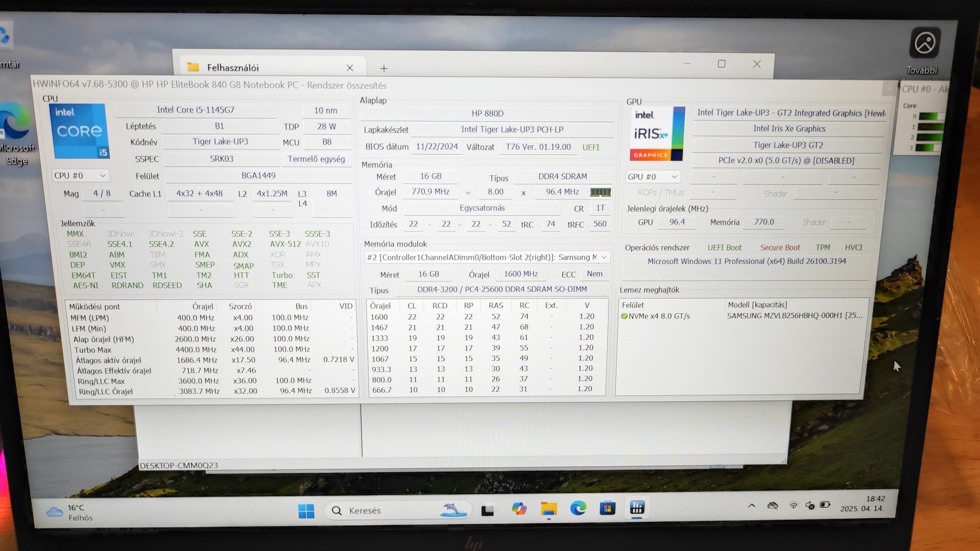
Task: Click the Core 0 usage bar
Action: 930,117
